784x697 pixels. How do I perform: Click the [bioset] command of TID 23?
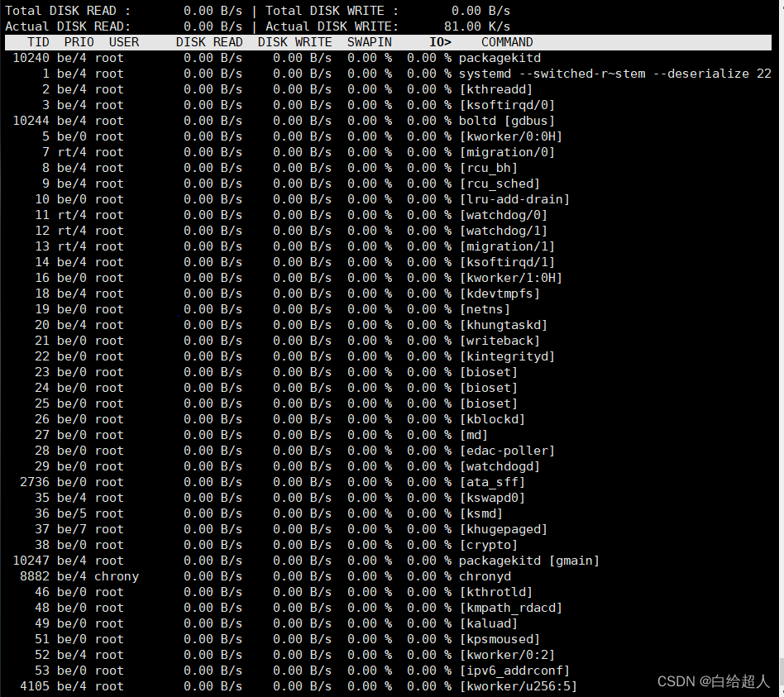click(489, 372)
